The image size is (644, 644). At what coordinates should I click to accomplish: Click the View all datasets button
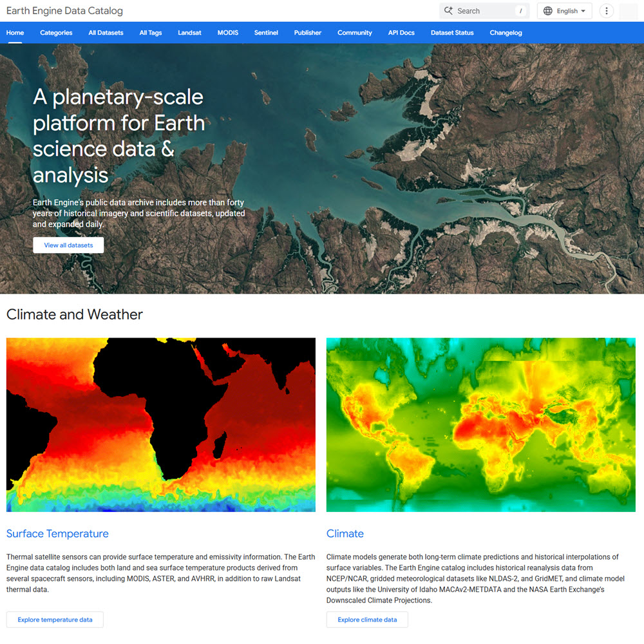pos(69,245)
